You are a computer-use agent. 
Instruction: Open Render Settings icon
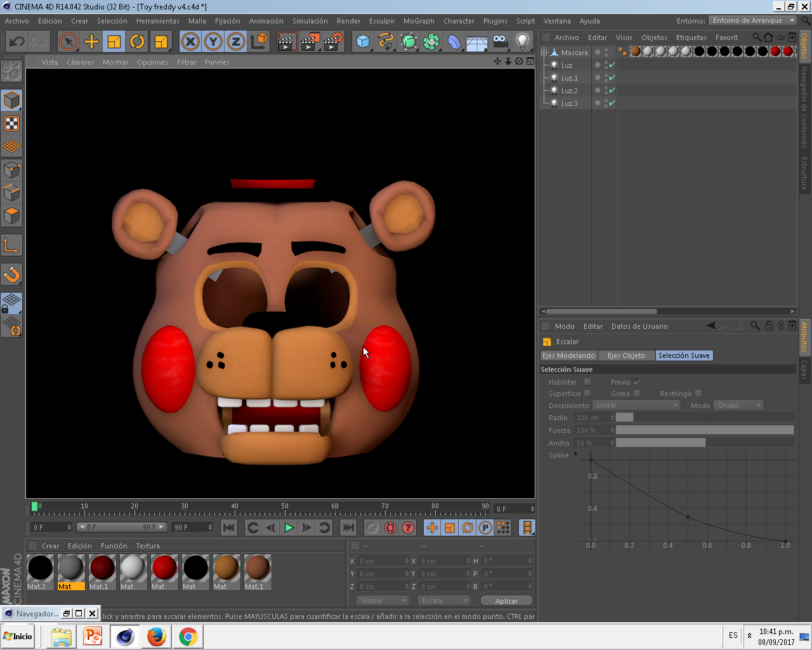pos(333,42)
